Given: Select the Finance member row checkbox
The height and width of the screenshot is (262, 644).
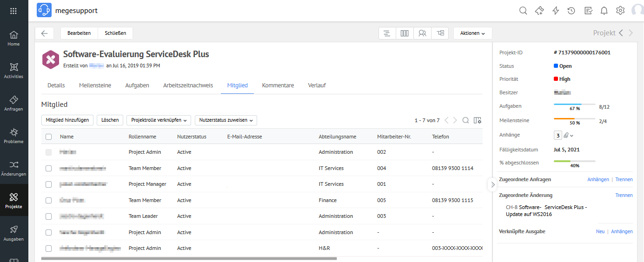Looking at the screenshot, I should (49, 200).
